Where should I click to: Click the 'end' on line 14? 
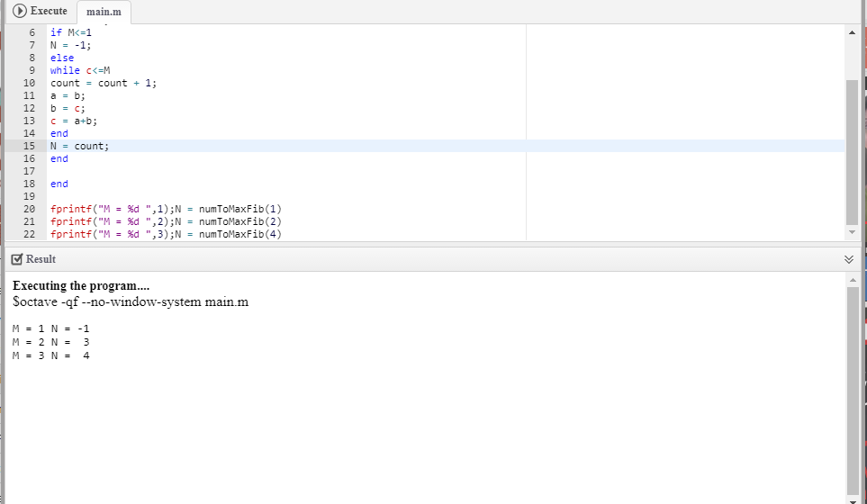(x=59, y=133)
